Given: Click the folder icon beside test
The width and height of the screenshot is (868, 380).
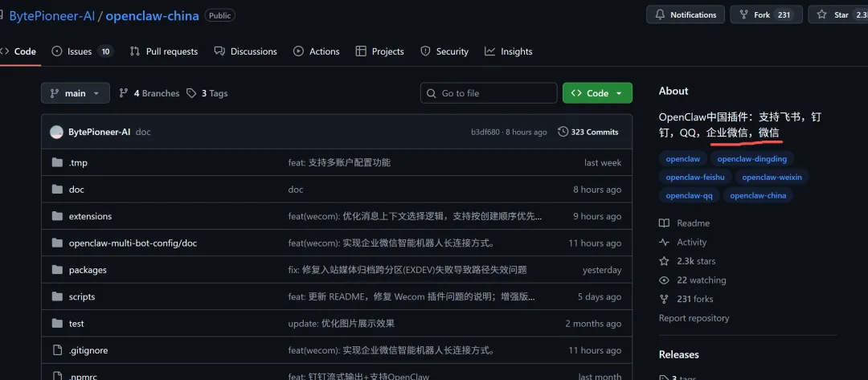Looking at the screenshot, I should click(x=57, y=324).
